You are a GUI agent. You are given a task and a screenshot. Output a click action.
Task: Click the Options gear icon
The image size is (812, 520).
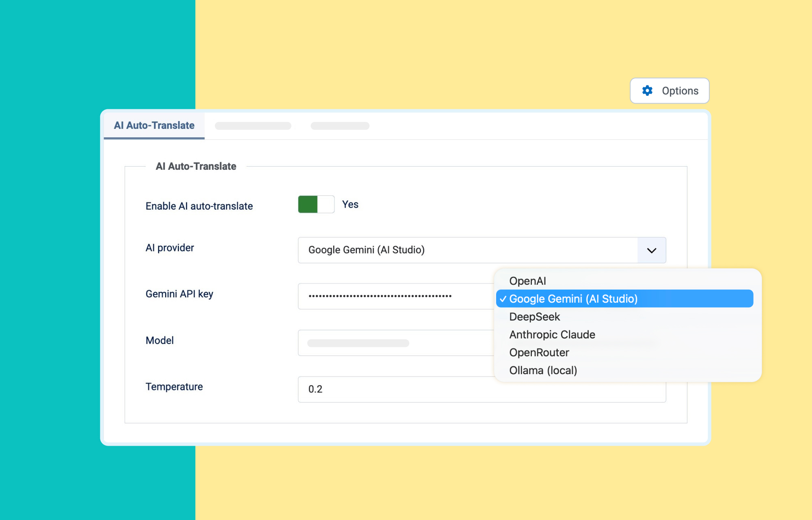[x=647, y=91]
